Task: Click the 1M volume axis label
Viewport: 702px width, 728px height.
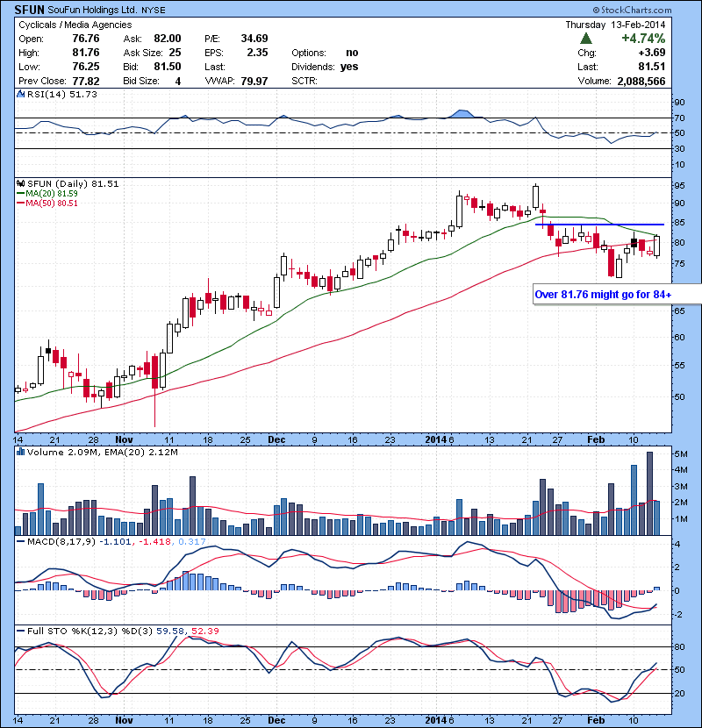Action: click(681, 519)
